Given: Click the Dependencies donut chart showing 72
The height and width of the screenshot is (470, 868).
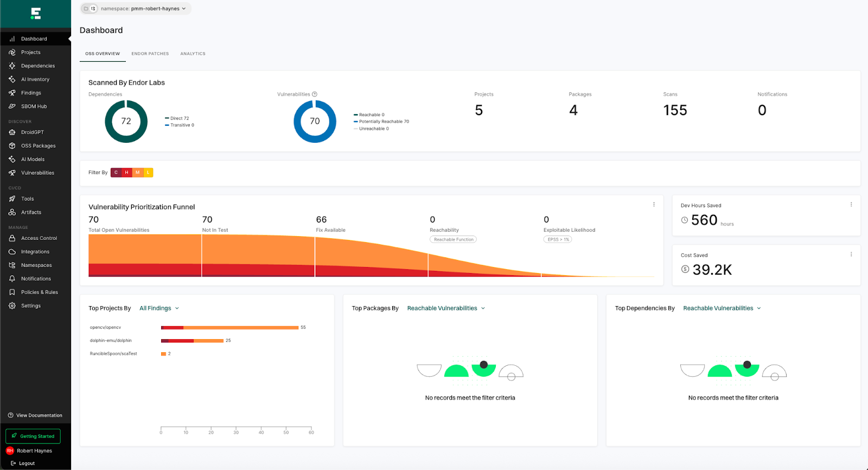Looking at the screenshot, I should click(126, 122).
